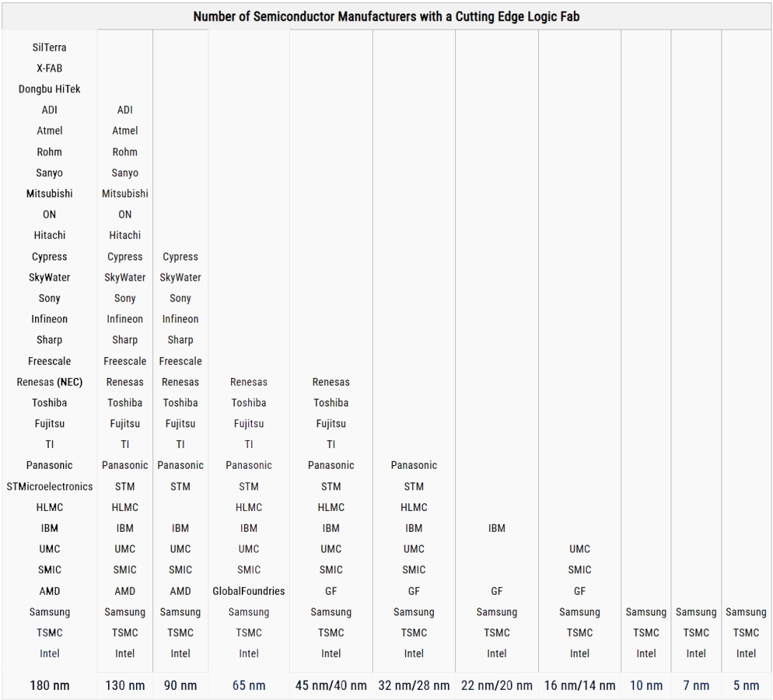Open the 7 nm column link
The height and width of the screenshot is (700, 773).
[x=696, y=685]
